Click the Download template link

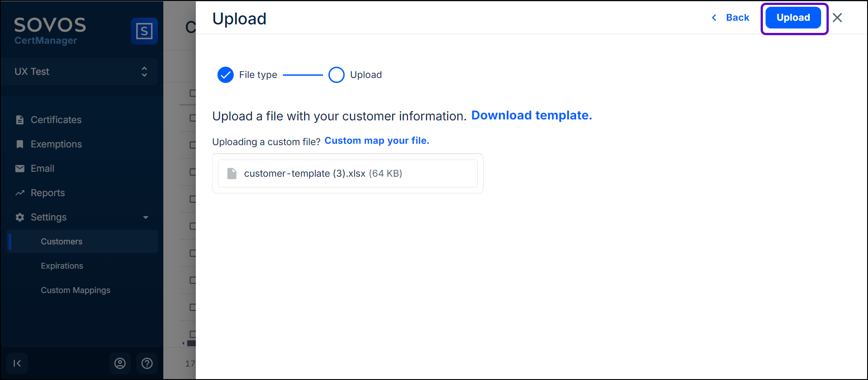[531, 115]
